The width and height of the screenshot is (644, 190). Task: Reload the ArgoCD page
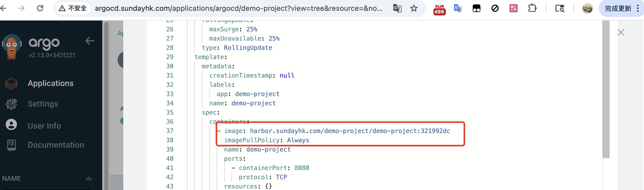coord(40,8)
